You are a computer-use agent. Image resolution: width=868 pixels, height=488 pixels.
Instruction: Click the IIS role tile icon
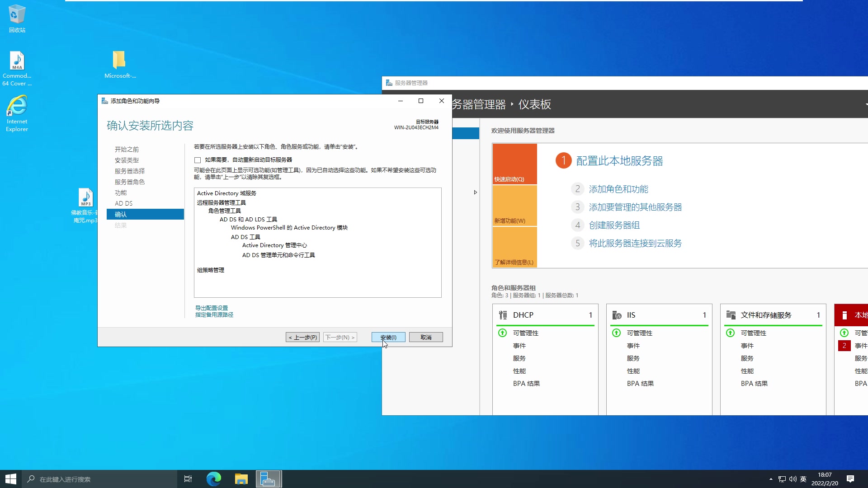point(617,315)
